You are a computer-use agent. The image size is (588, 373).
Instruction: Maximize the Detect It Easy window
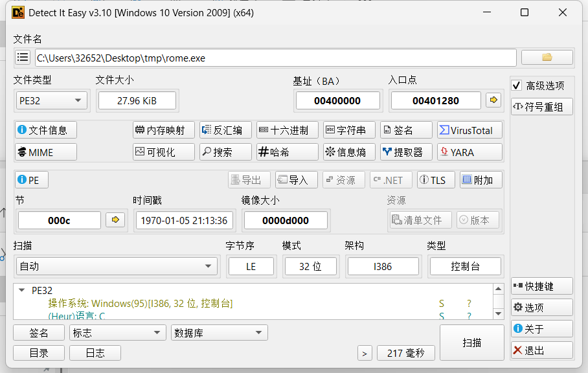525,12
